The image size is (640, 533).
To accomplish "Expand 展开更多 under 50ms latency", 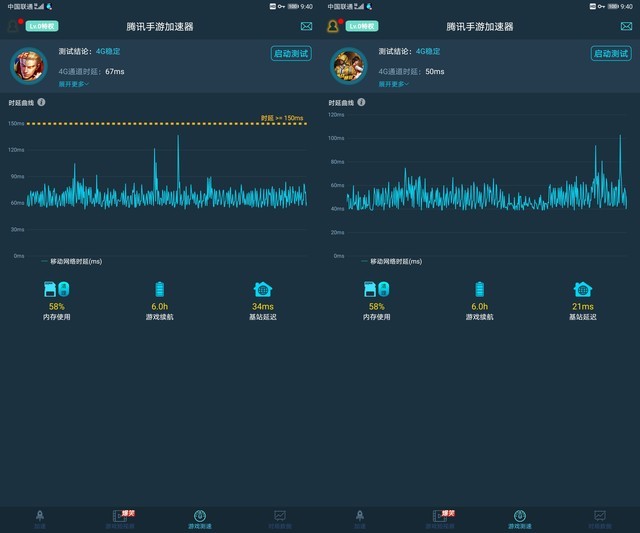I will coord(394,84).
